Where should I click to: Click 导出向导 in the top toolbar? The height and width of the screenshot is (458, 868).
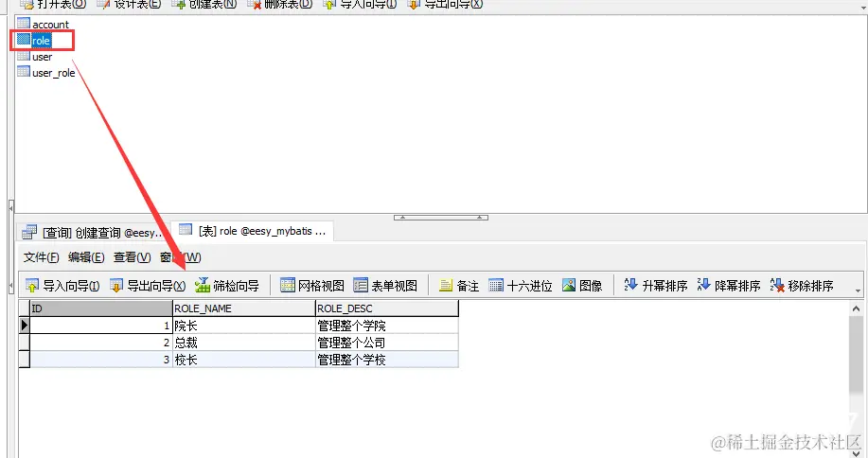pos(445,5)
